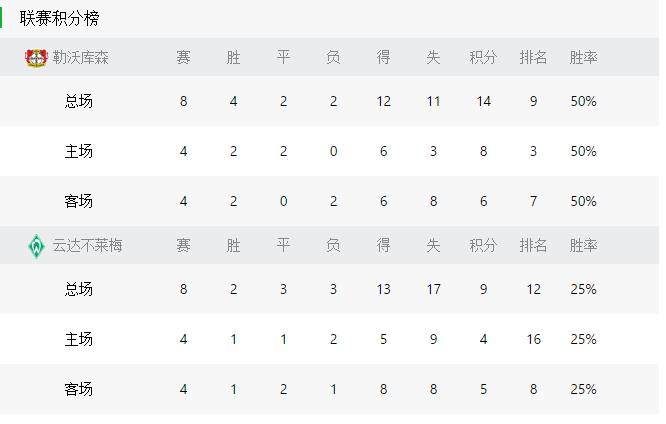Click Leverkusen total goals scored value 12
This screenshot has width=666, height=424.
coord(384,102)
